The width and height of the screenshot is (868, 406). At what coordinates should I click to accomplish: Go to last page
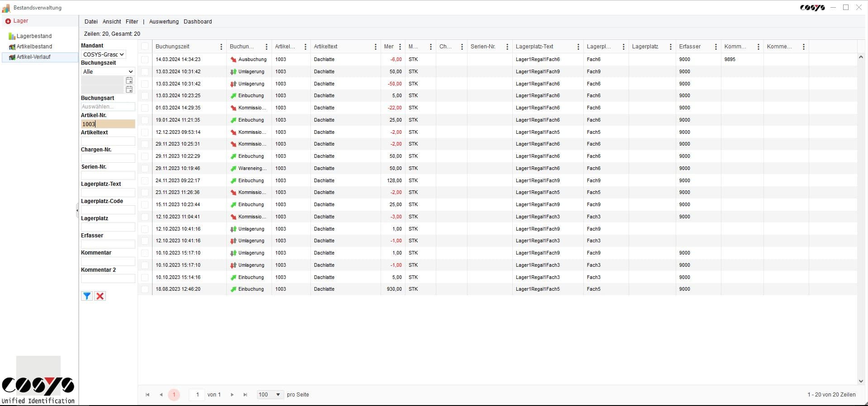245,395
